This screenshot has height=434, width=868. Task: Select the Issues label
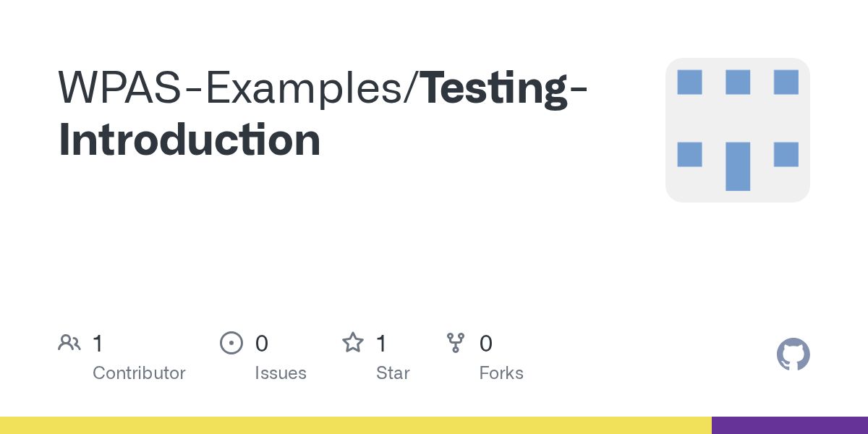(280, 373)
